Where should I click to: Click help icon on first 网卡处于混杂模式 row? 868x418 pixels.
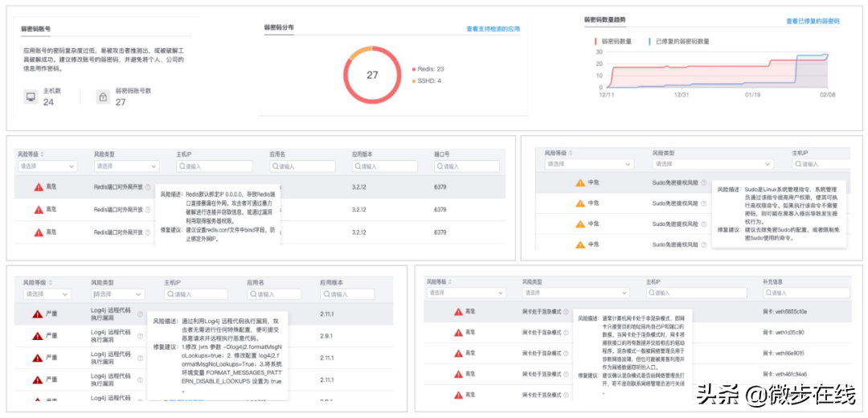[x=567, y=311]
